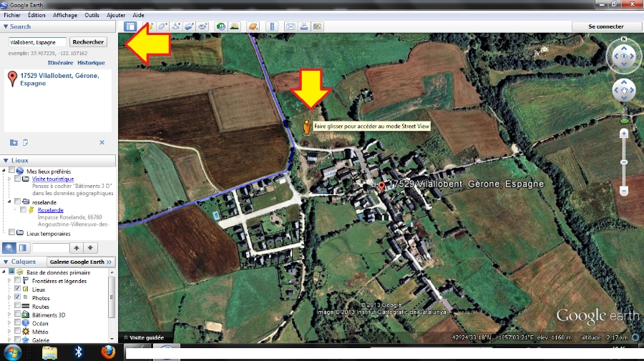The height and width of the screenshot is (361, 644).
Task: Enable the Routes layer checkbox
Action: (18, 306)
